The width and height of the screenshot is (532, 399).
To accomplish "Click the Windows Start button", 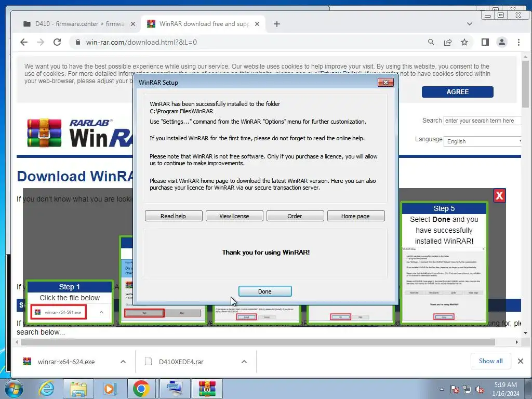I will click(x=14, y=389).
